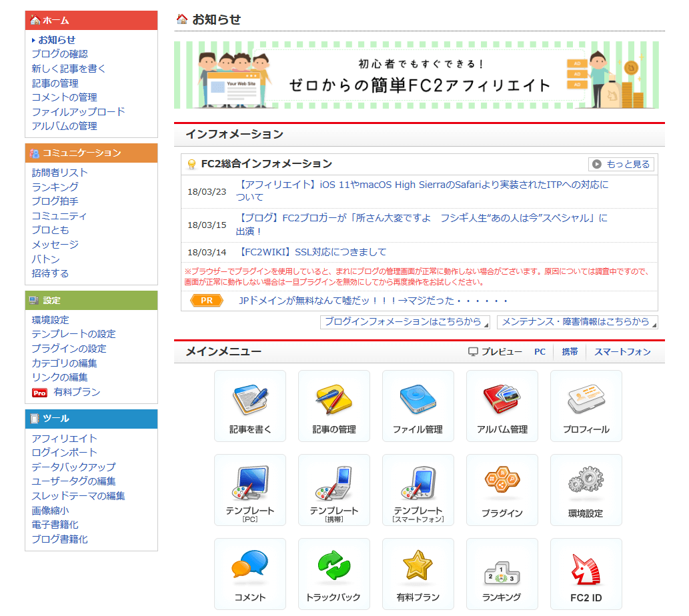Open the 18/03/14 FC2WIKI SSL対応 notice

click(311, 252)
